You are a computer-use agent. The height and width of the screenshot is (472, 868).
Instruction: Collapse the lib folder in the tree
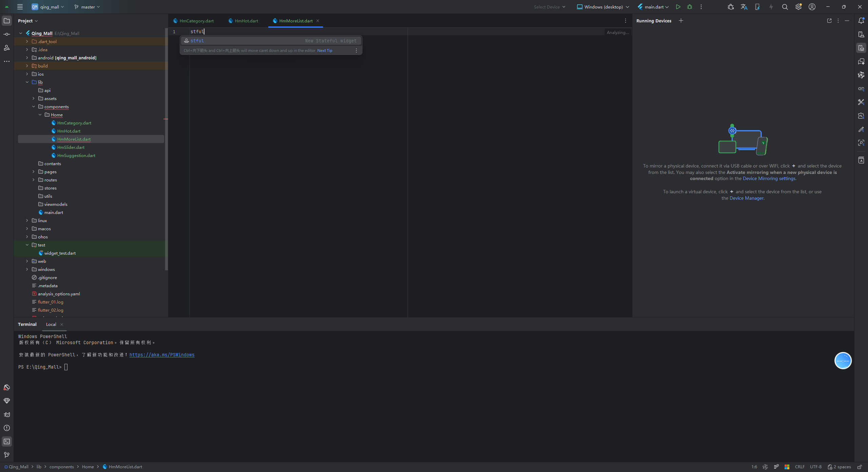point(27,82)
